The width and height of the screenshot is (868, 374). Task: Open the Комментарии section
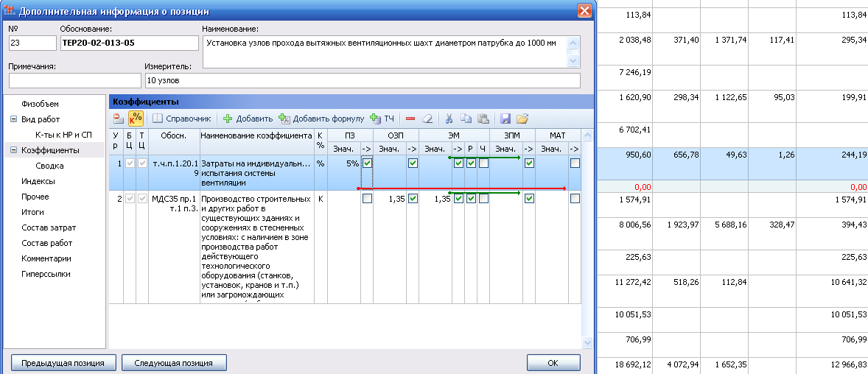pyautogui.click(x=46, y=259)
